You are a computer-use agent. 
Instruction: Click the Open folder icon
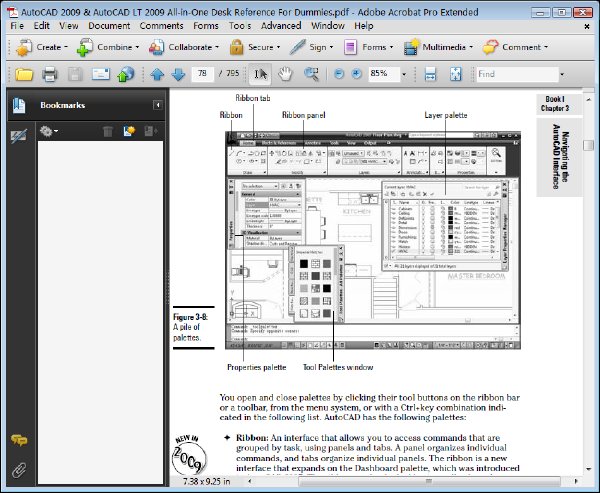[24, 74]
